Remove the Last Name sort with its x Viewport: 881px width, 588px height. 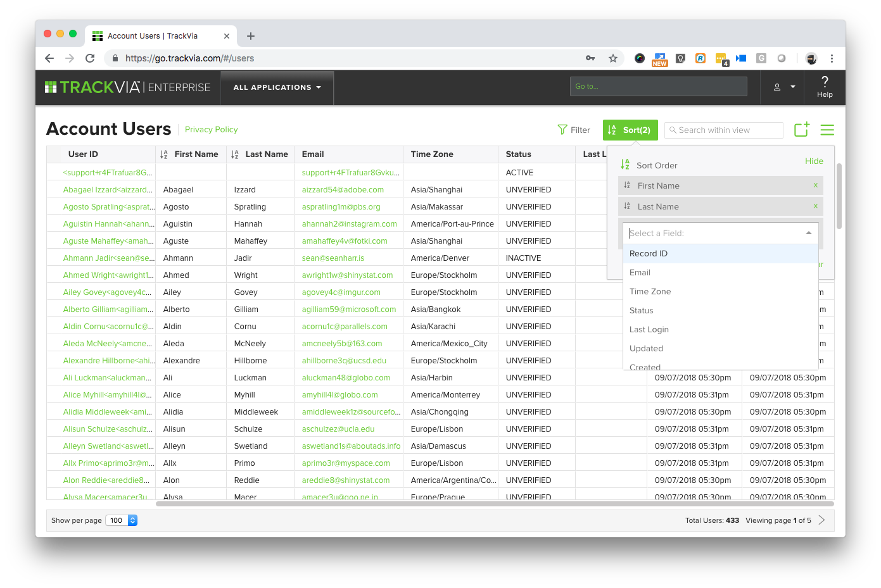[815, 206]
